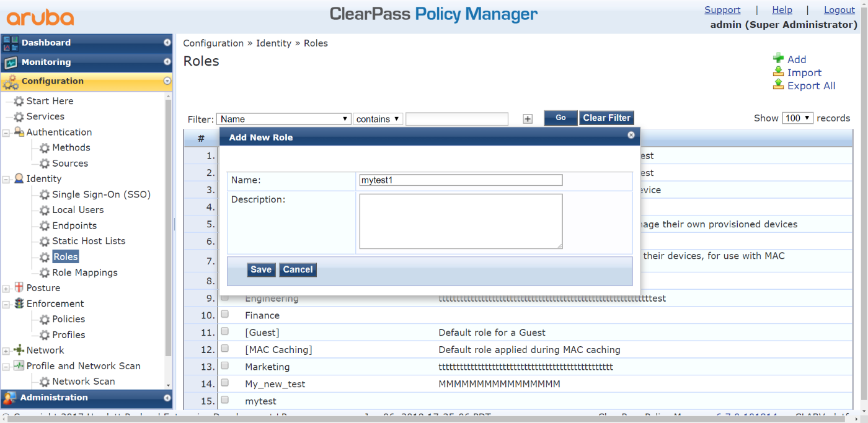The height and width of the screenshot is (423, 868).
Task: Select Roles in the Identity tree
Action: pyautogui.click(x=65, y=257)
